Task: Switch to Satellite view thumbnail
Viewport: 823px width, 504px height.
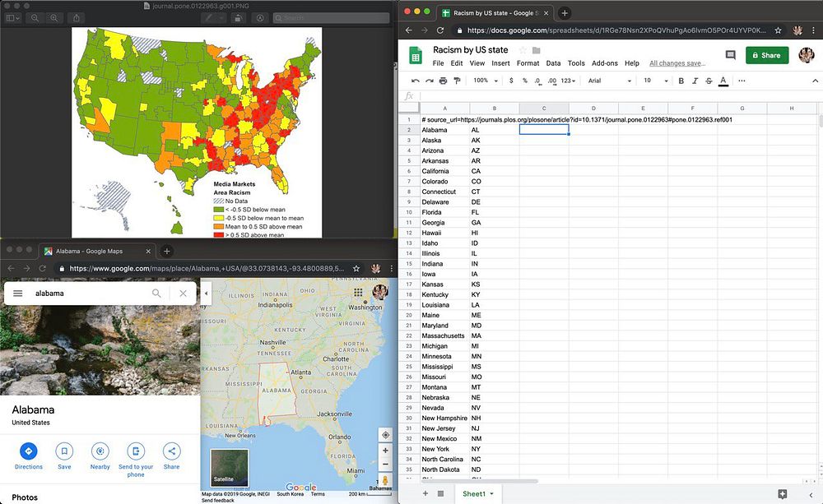Action: [x=229, y=467]
